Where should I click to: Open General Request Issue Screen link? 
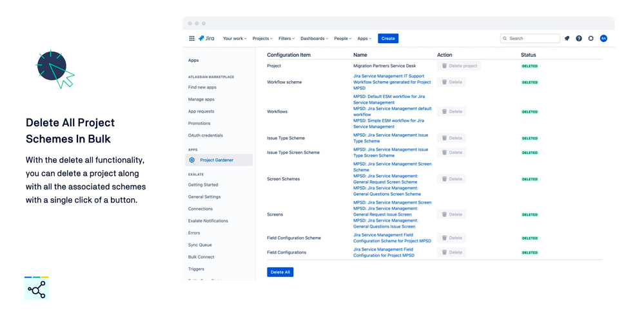(385, 211)
